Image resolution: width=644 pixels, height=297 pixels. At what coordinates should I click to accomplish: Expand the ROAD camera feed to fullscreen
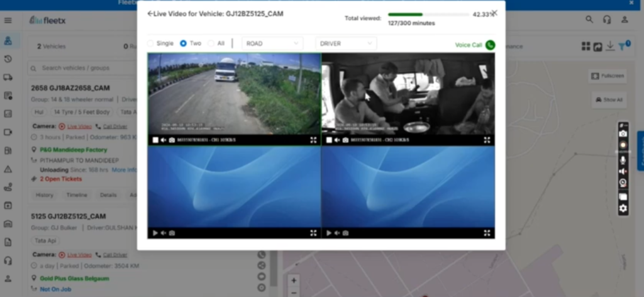coord(313,140)
